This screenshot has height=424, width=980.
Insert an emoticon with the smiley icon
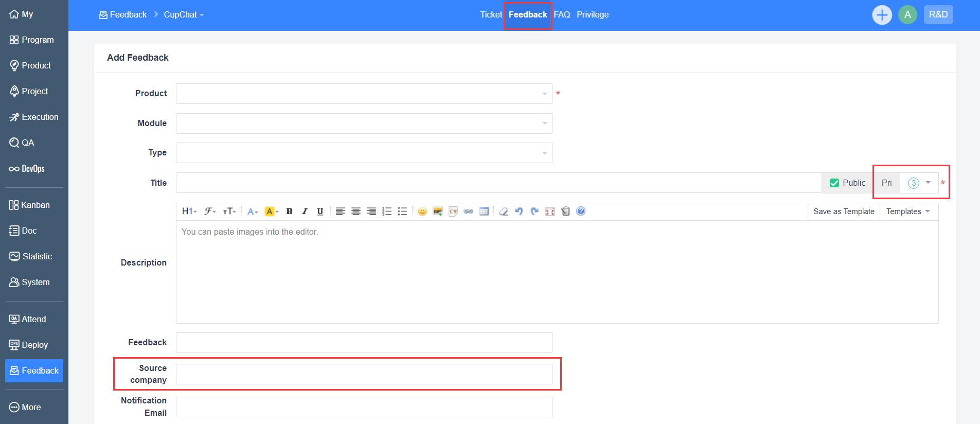click(422, 211)
